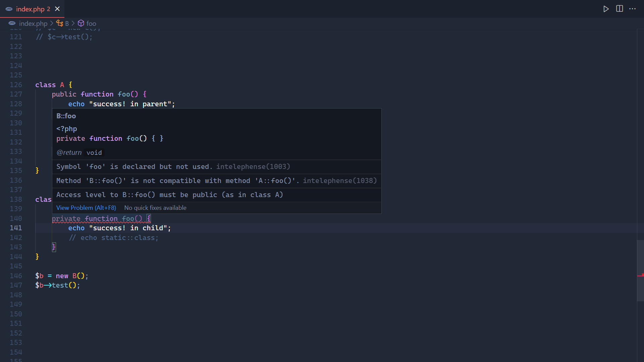Click 'No quick fixes available' text
This screenshot has width=644, height=362.
155,208
